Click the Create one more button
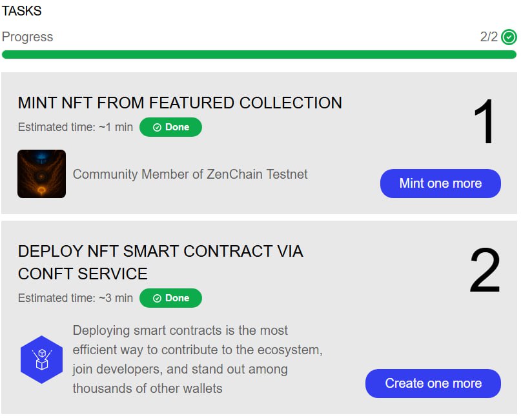This screenshot has width=521, height=420. (433, 383)
